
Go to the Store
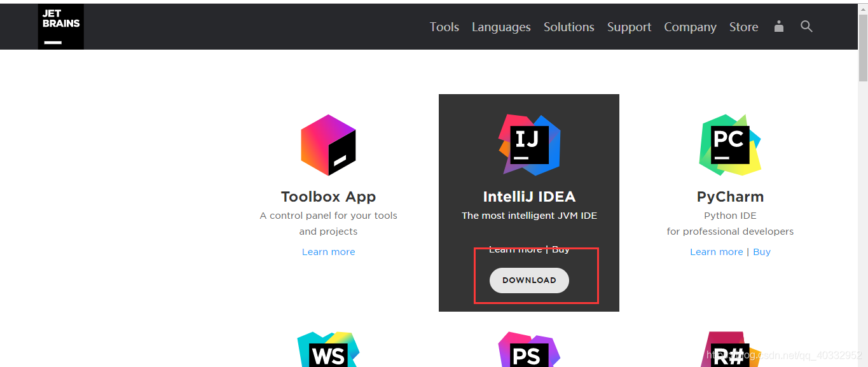(x=743, y=27)
